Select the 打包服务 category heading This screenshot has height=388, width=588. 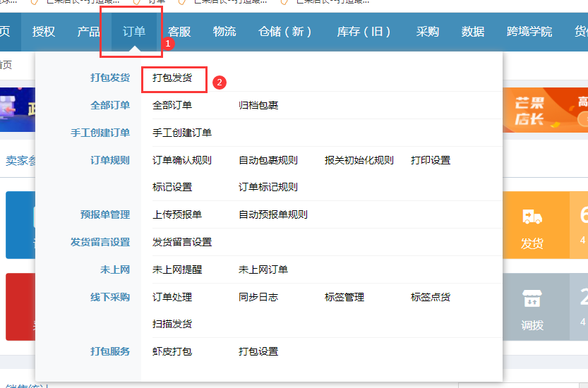(x=110, y=351)
